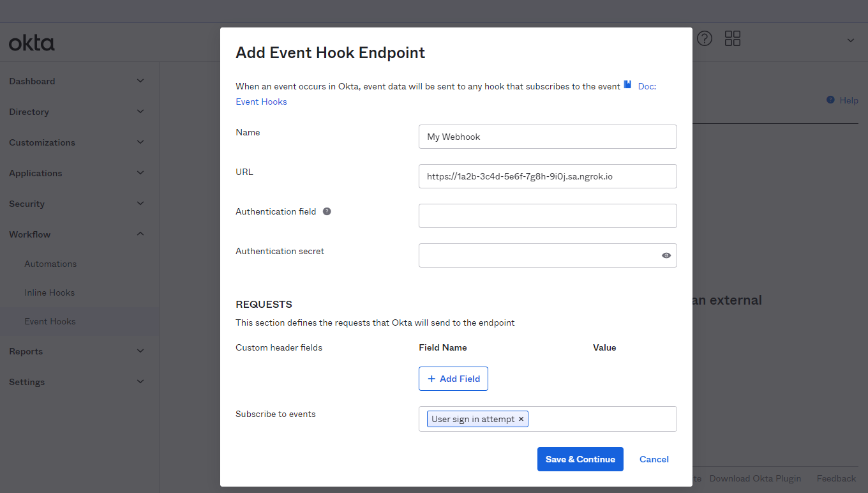Click the Feedback link at the bottom
Screen dimensions: 868x493
(835, 478)
